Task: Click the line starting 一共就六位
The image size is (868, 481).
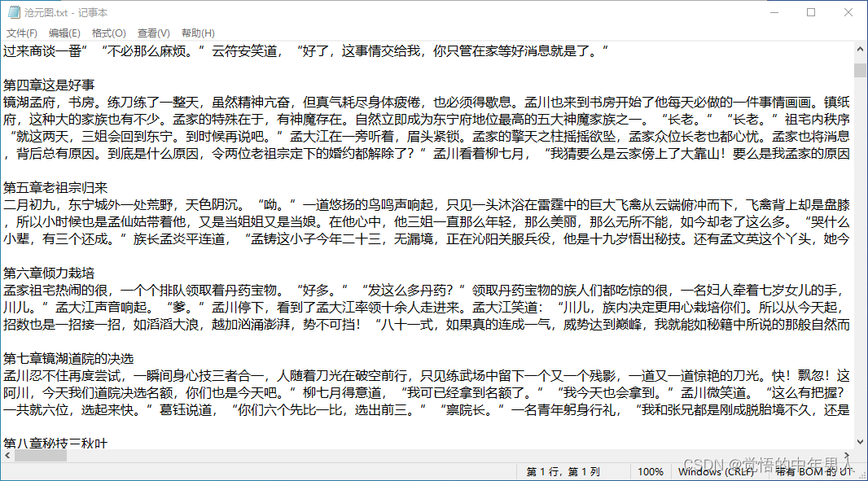Action: pos(426,410)
